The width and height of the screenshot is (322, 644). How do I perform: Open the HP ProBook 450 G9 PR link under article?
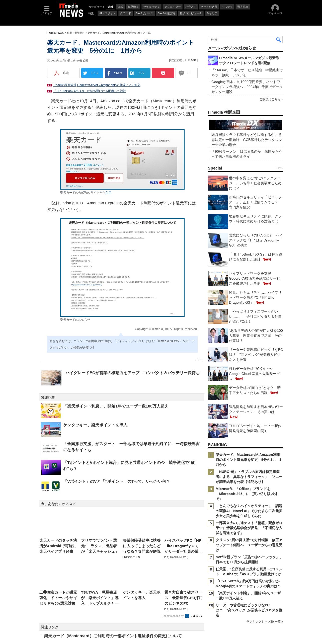click(90, 91)
